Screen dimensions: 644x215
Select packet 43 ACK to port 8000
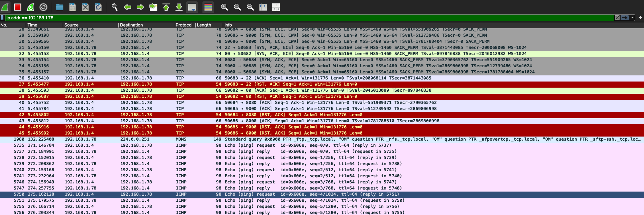322,121
